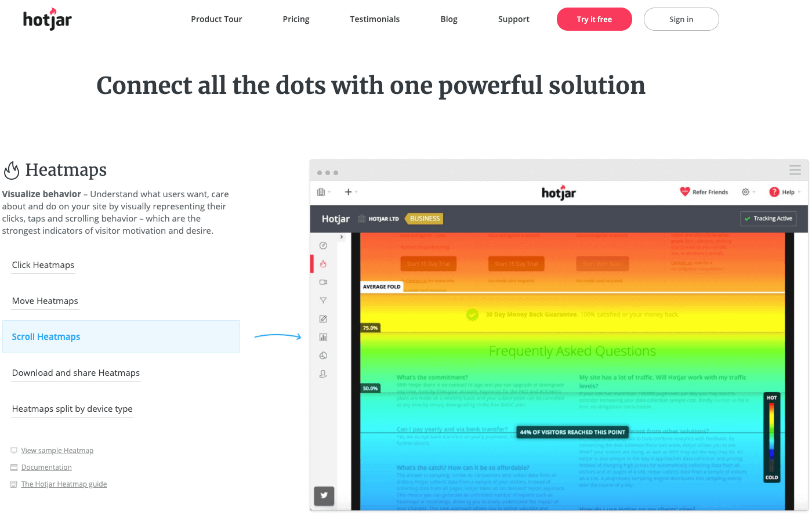The width and height of the screenshot is (812, 522).
Task: Open the settings gear dropdown
Action: 748,192
